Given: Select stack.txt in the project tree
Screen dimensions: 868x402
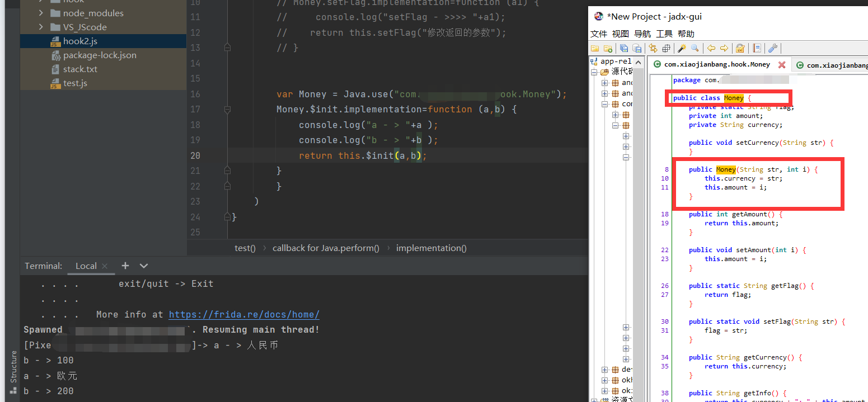Looking at the screenshot, I should 103,69.
